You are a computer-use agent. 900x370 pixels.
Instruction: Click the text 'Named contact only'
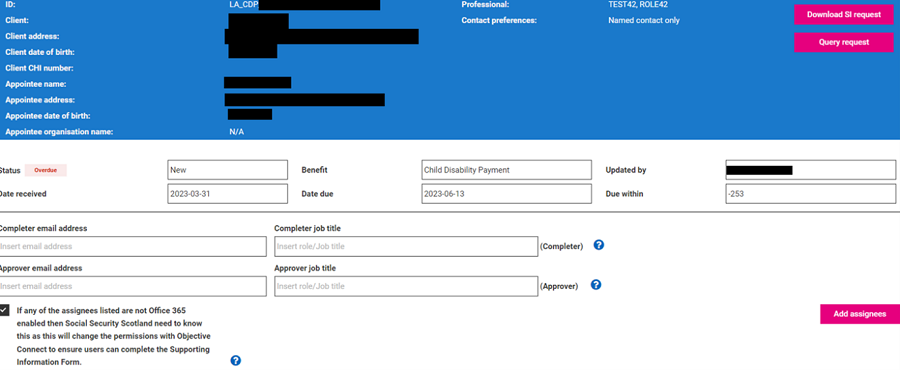coord(644,20)
